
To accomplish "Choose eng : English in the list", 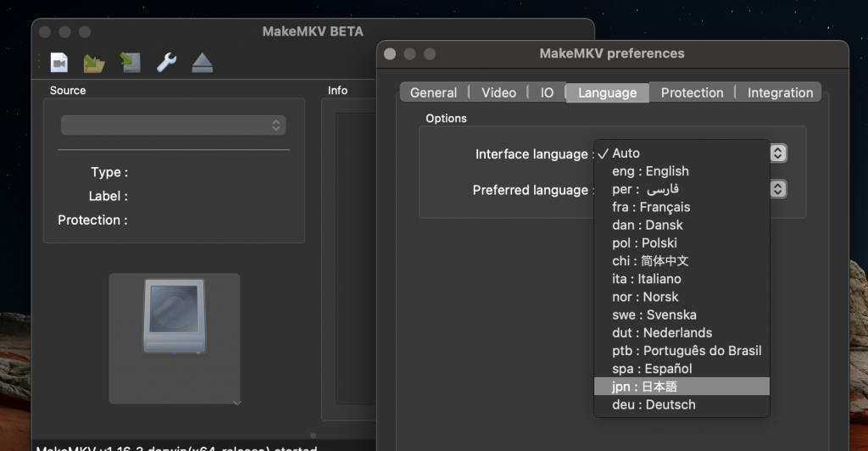I will [682, 171].
